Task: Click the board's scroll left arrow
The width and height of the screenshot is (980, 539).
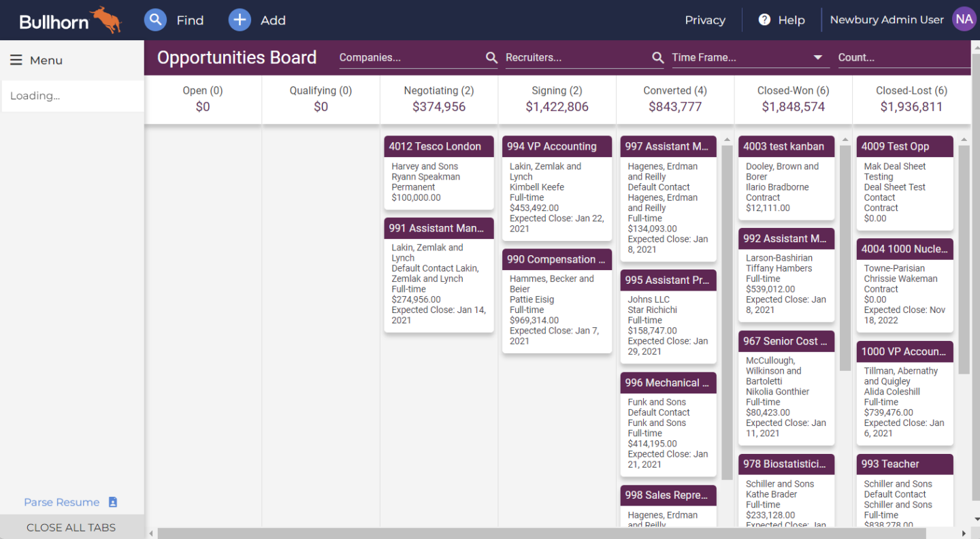Action: (150, 534)
